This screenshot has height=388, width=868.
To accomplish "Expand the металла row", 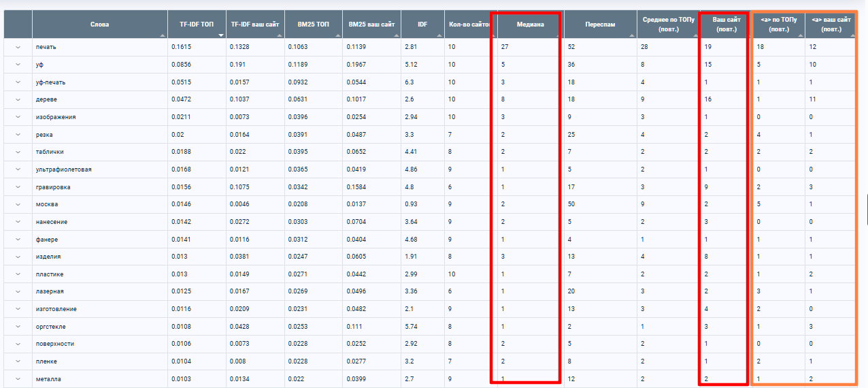I will (x=18, y=379).
